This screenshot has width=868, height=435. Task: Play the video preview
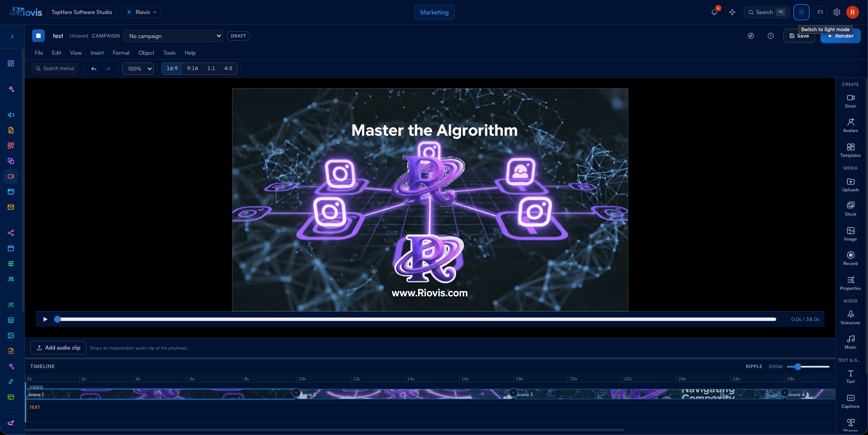coord(45,319)
